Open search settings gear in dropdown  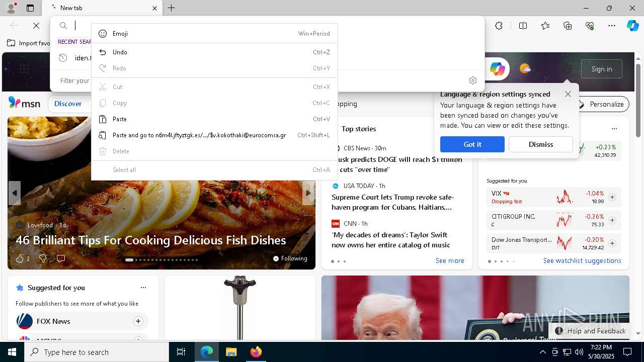click(472, 80)
